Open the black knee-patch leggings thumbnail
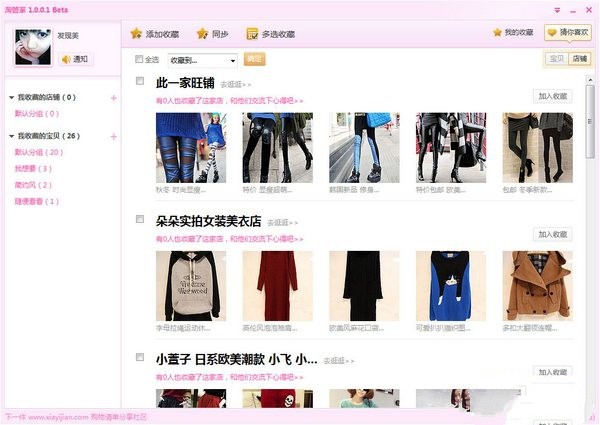The image size is (600, 425). (x=277, y=148)
